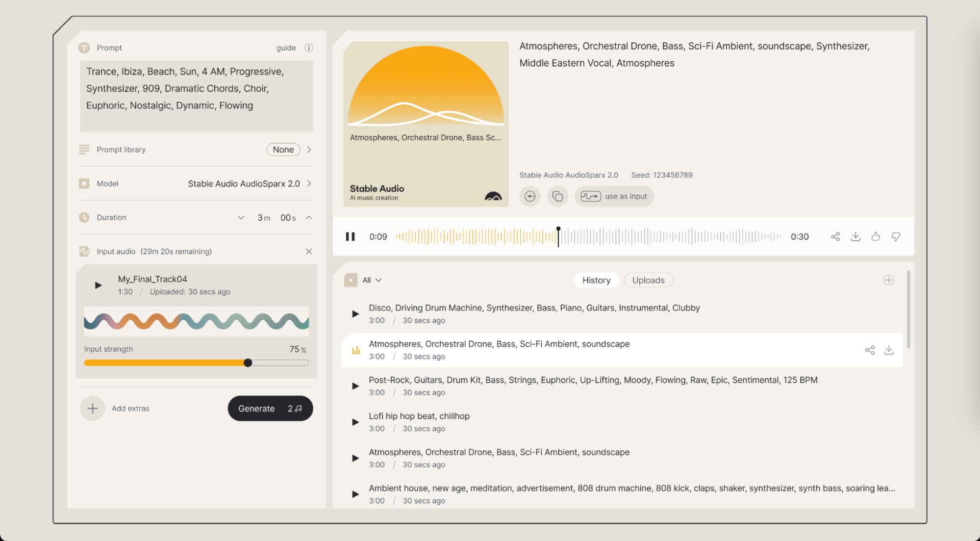980x541 pixels.
Task: Switch to the Uploads tab
Action: point(648,280)
